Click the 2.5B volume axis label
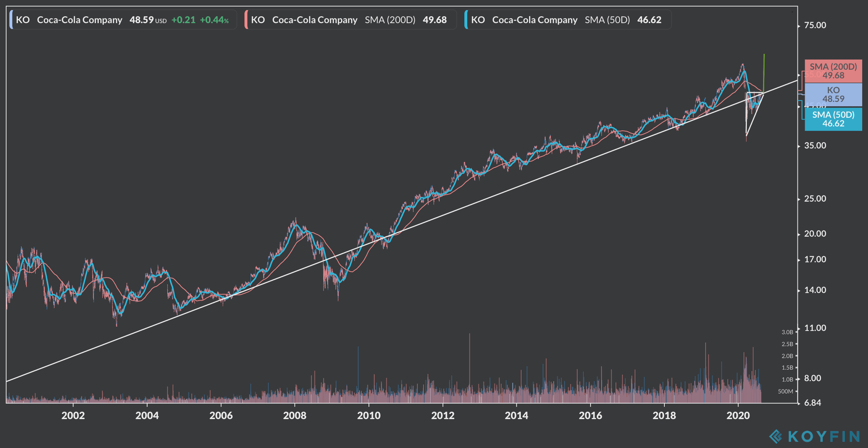The width and height of the screenshot is (868, 448). [x=787, y=344]
